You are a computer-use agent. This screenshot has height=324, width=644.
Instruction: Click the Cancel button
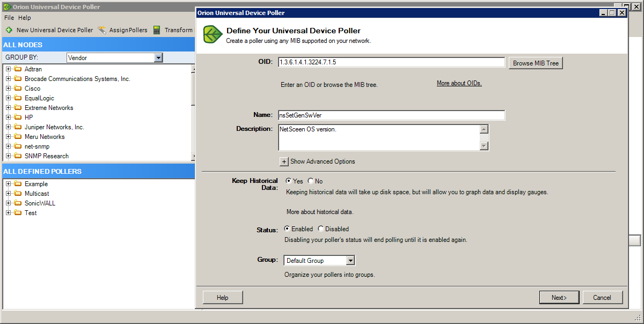pyautogui.click(x=602, y=298)
